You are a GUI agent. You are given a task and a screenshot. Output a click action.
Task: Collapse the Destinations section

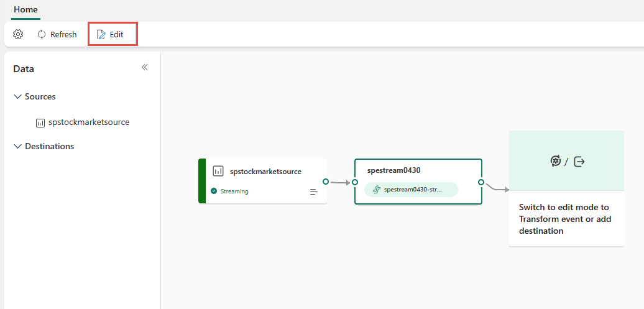[17, 146]
